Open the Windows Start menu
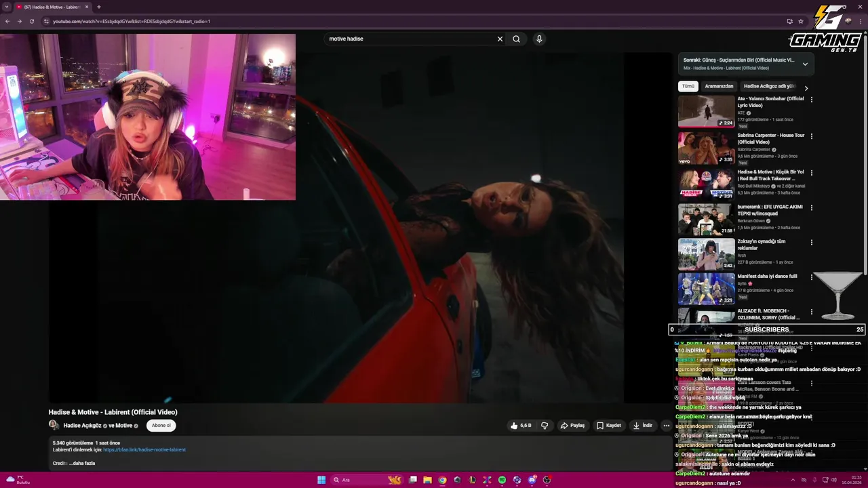Image resolution: width=868 pixels, height=488 pixels. point(321,480)
